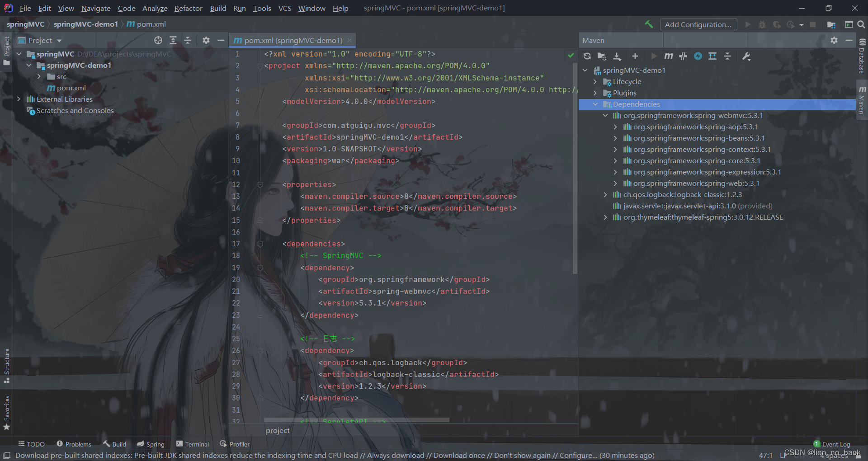The width and height of the screenshot is (868, 461).
Task: Generate sources and update folders icon
Action: (602, 56)
